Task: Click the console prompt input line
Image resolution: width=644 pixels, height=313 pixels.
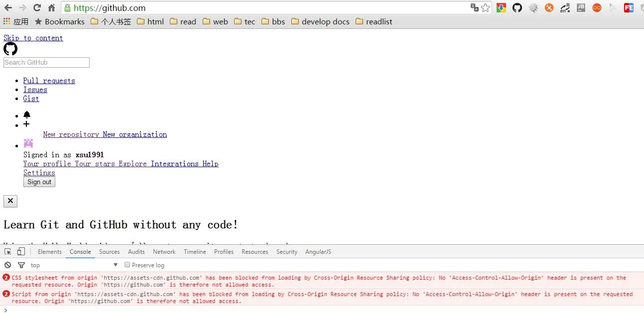Action: click(x=322, y=310)
